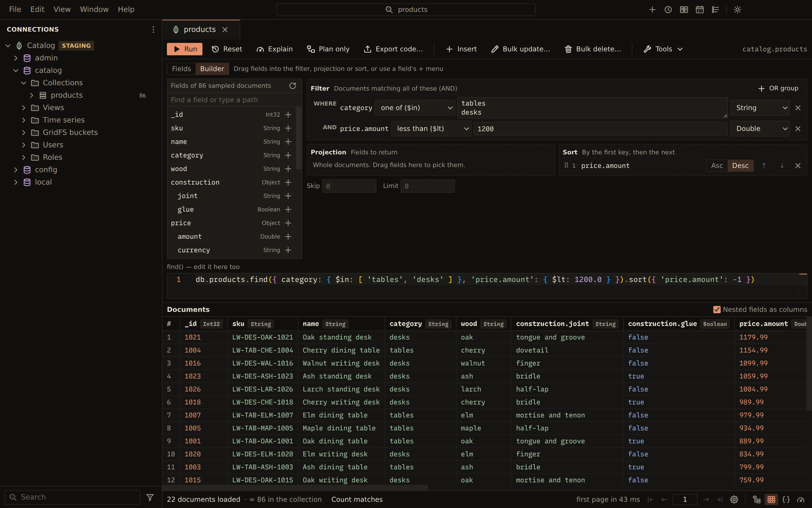Open the results settings gear icon

[x=734, y=500]
